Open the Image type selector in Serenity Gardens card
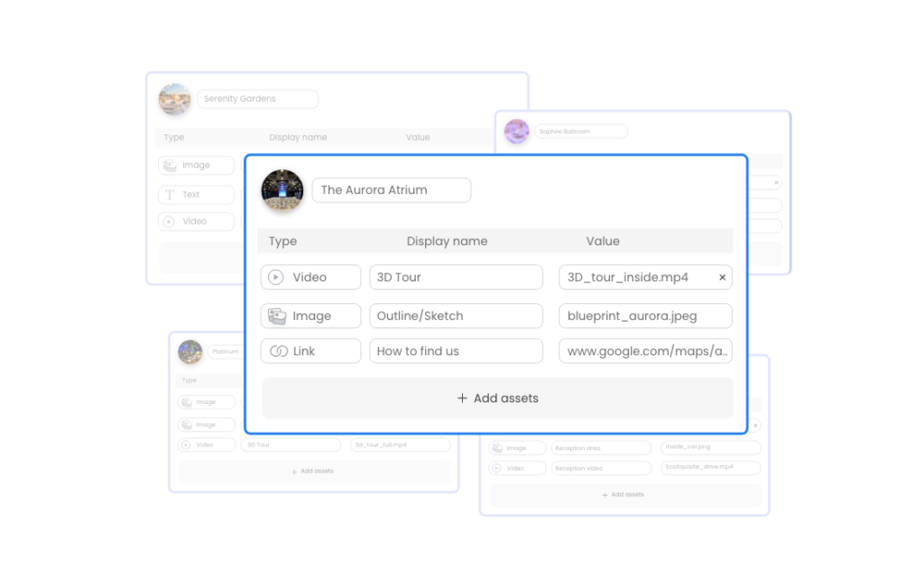924x588 pixels. point(196,166)
